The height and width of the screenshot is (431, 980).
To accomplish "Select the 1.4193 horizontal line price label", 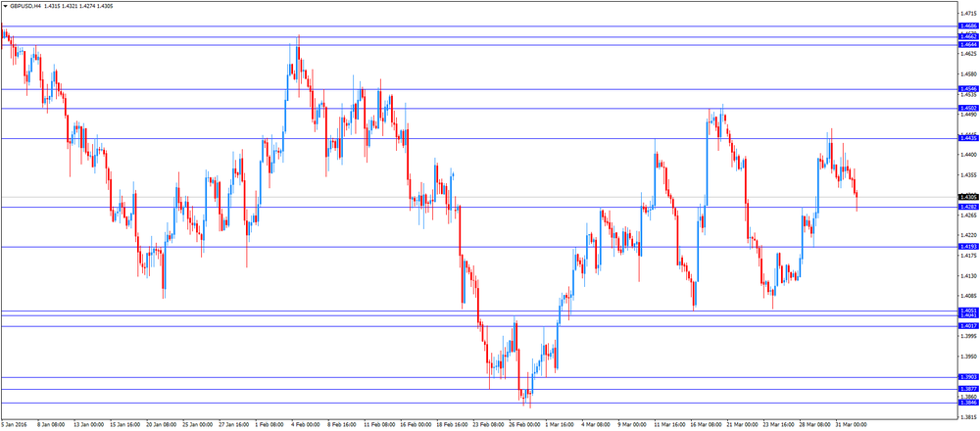I will [x=968, y=247].
